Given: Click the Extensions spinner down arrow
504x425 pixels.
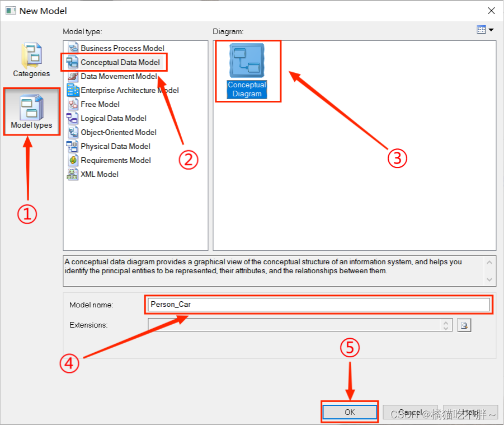Looking at the screenshot, I should (x=446, y=328).
